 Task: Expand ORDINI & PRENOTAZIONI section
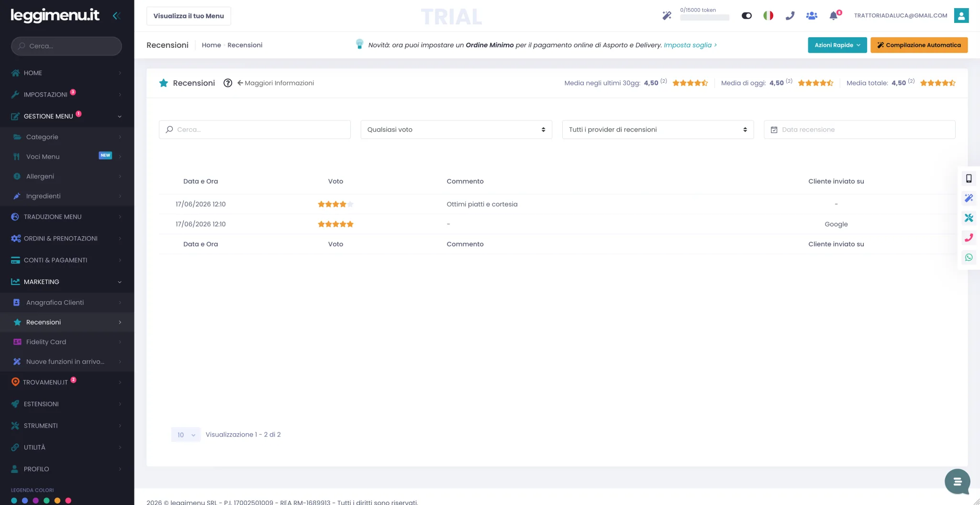click(67, 238)
